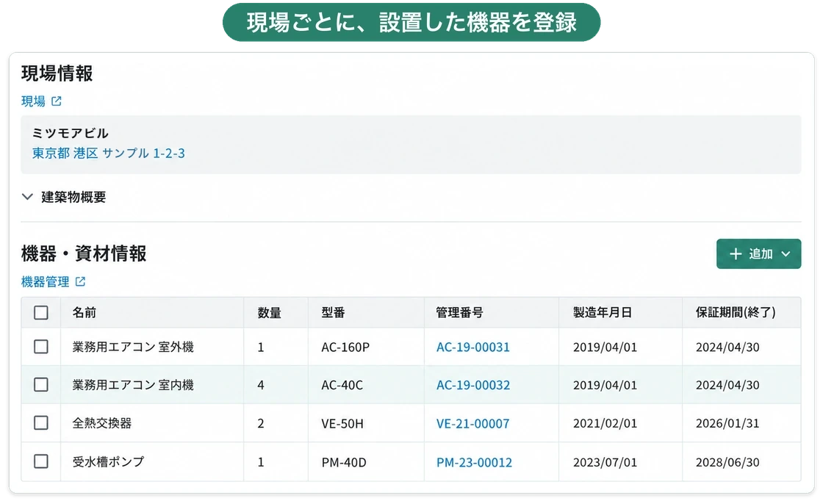Open management number VE-21-00007
This screenshot has height=504, width=823.
click(473, 423)
